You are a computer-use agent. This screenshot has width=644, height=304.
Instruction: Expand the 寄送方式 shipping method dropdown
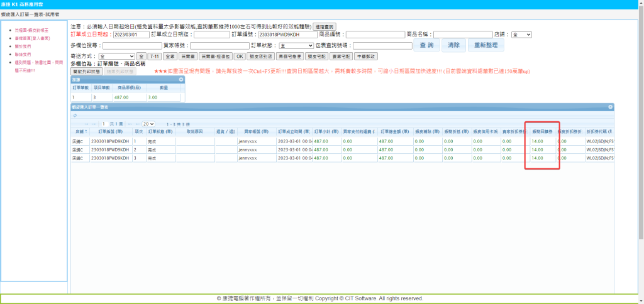116,57
